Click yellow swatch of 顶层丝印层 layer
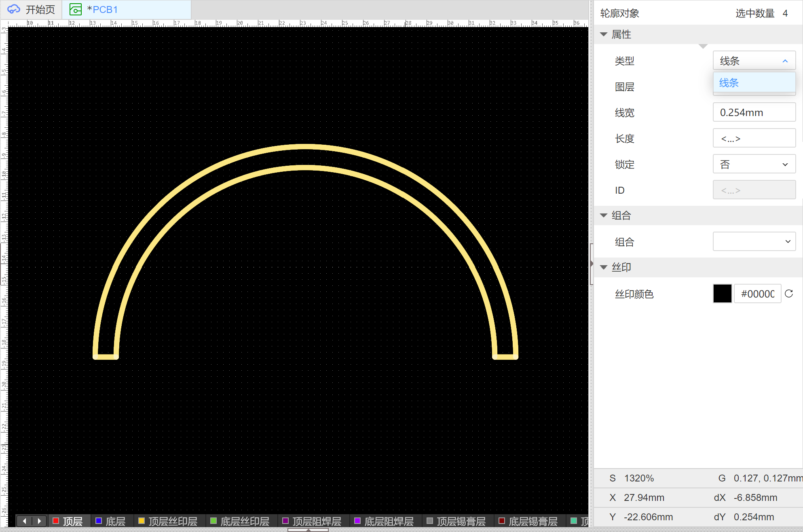The image size is (803, 532). point(142,521)
